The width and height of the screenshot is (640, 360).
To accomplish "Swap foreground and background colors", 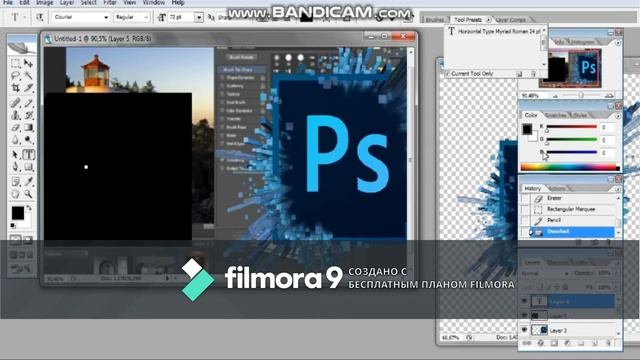I will pos(29,208).
